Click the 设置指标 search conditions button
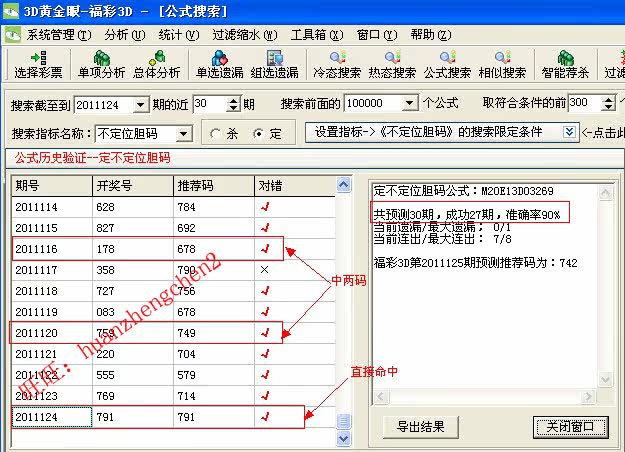 442,132
